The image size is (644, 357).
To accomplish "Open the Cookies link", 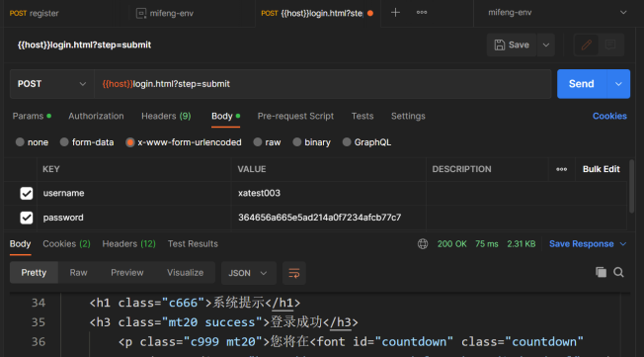I will [609, 116].
